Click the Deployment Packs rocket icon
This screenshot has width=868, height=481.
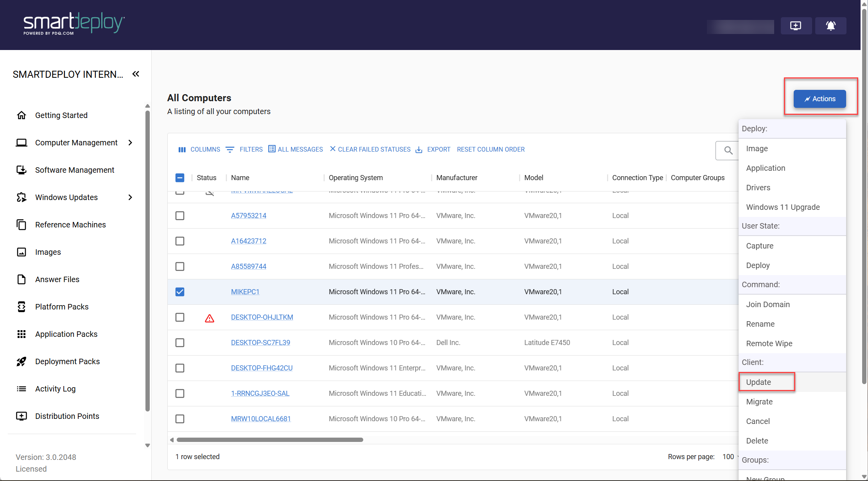[x=22, y=361]
